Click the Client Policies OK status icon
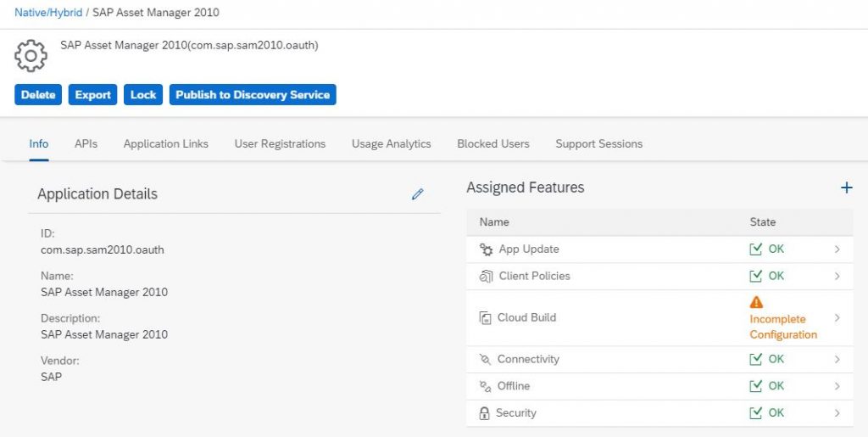Screen dimensions: 868x437 [x=755, y=276]
